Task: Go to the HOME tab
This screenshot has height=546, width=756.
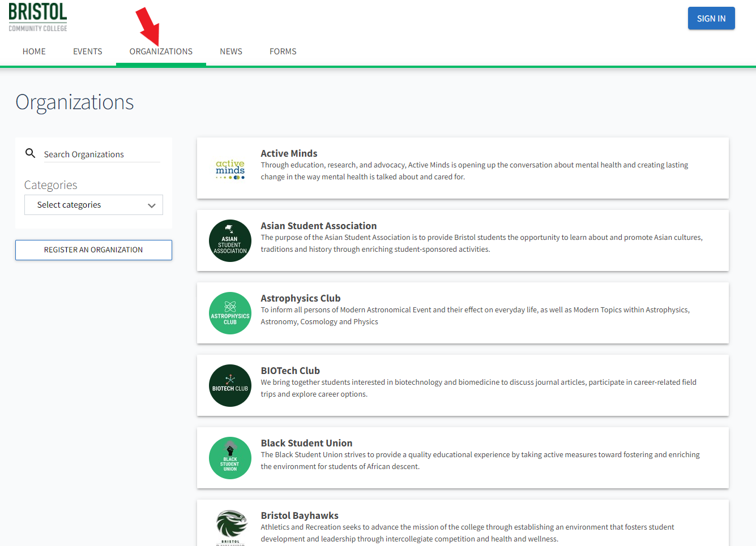Action: pos(34,51)
